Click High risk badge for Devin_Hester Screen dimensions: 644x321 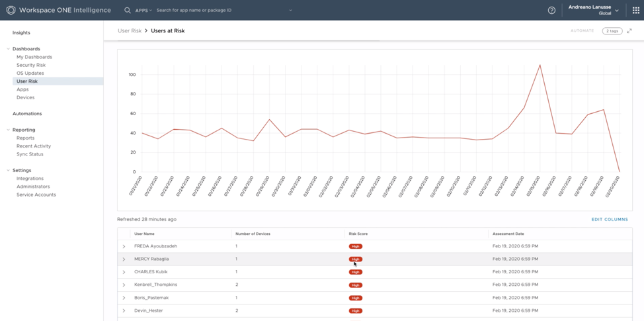pyautogui.click(x=356, y=310)
